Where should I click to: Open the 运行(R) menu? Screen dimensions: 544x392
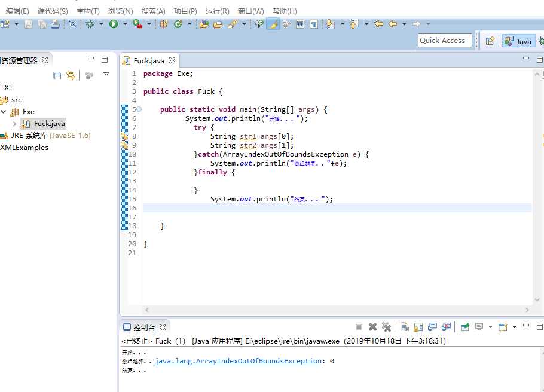pos(217,11)
